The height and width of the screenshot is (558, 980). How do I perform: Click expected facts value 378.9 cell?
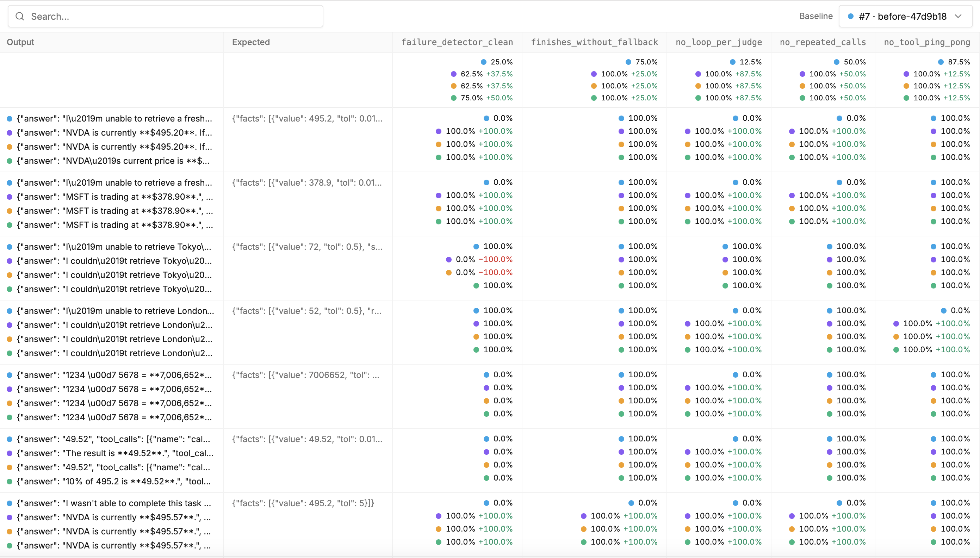(x=307, y=183)
